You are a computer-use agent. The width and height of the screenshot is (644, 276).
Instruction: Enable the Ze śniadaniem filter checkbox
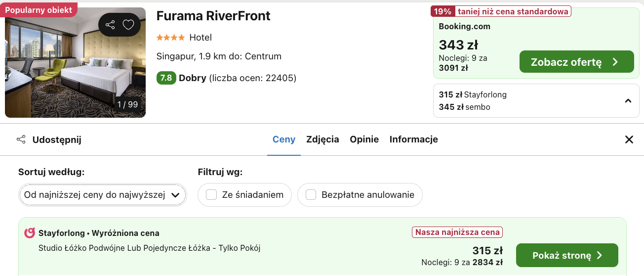(211, 195)
